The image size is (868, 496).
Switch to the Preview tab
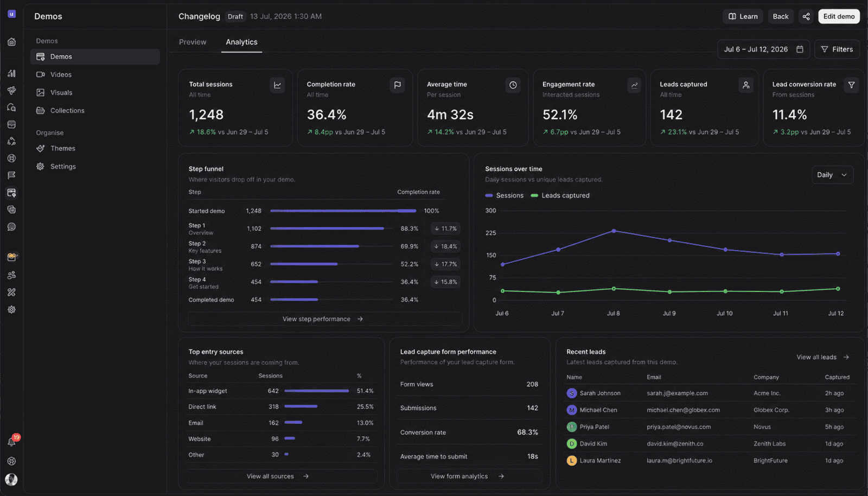[193, 42]
